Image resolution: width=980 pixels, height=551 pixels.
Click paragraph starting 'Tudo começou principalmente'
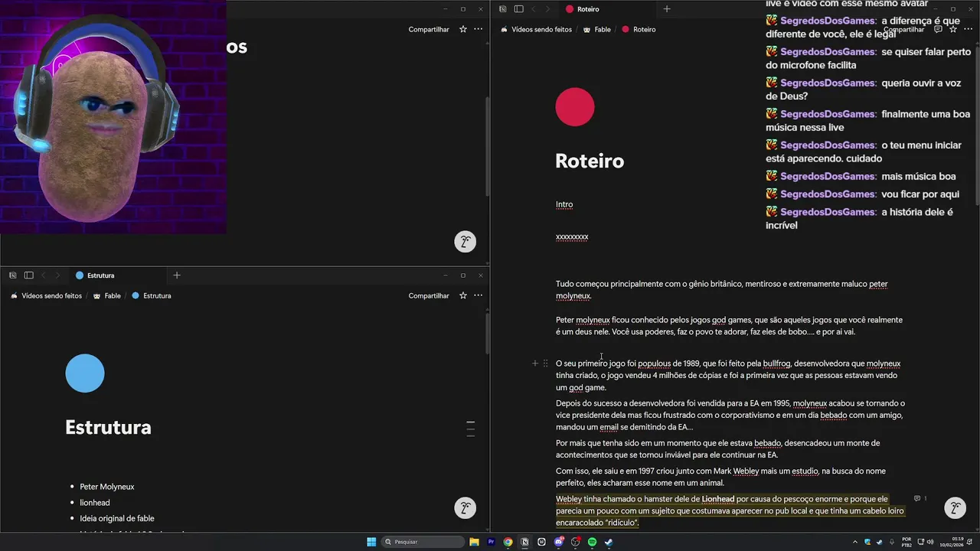pyautogui.click(x=722, y=290)
